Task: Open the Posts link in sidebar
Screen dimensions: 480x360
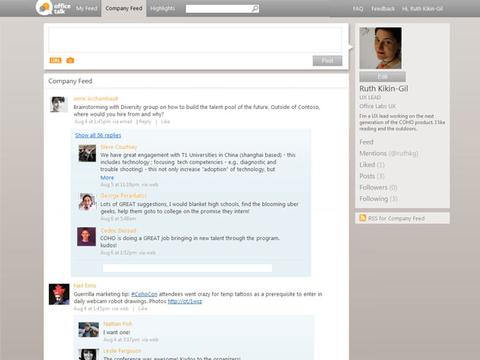Action: pos(372,176)
